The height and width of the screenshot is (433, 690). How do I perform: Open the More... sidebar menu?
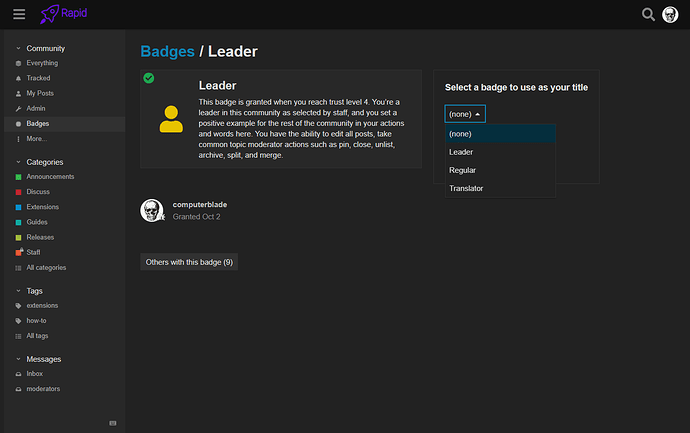[37, 139]
